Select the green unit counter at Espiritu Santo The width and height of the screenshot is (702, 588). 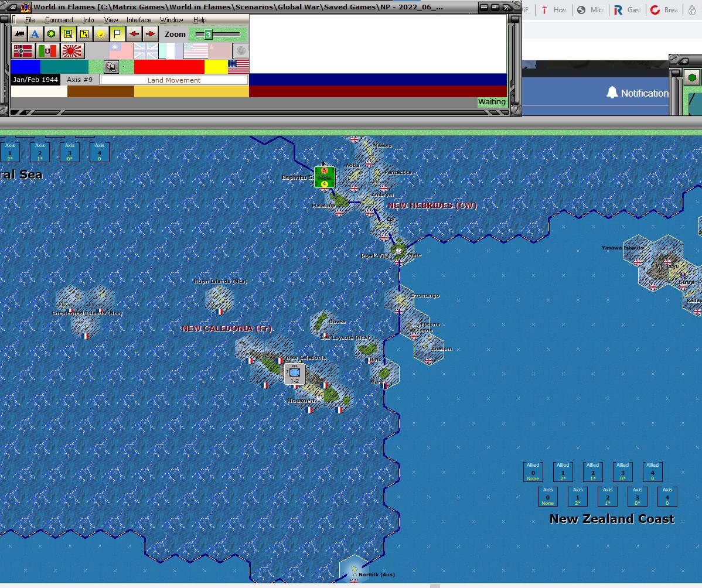tap(324, 177)
